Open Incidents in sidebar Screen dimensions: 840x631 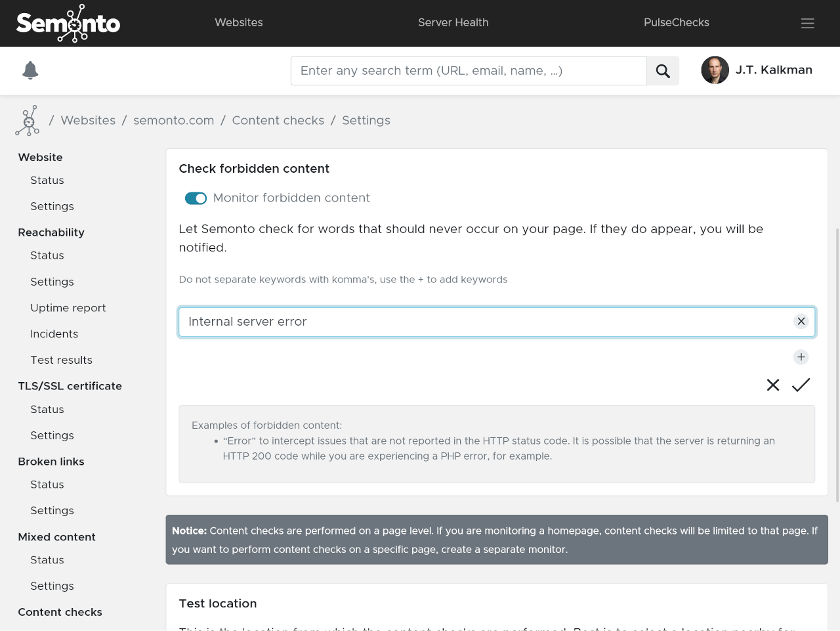[x=54, y=334]
